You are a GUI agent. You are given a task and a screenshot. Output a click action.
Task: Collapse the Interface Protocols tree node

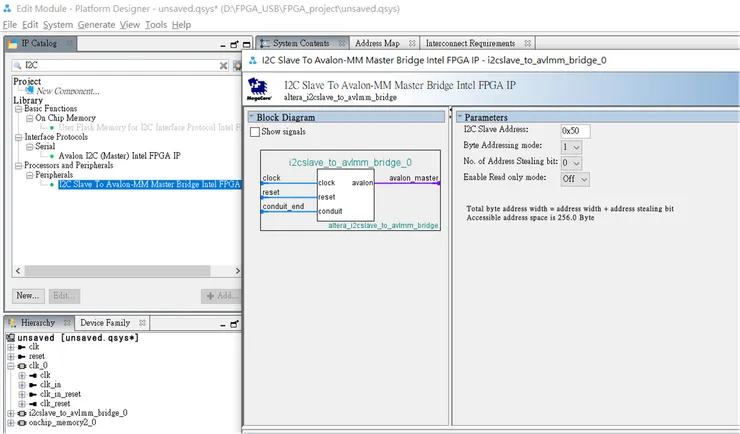pyautogui.click(x=18, y=137)
